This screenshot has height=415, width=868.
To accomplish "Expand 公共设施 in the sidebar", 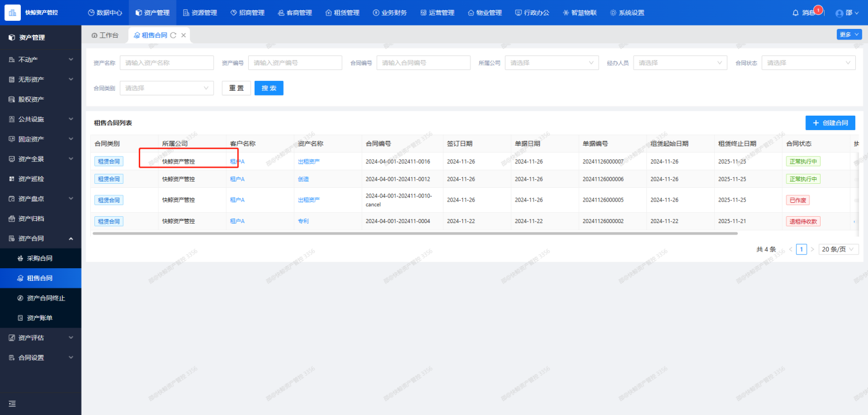I will pos(41,119).
